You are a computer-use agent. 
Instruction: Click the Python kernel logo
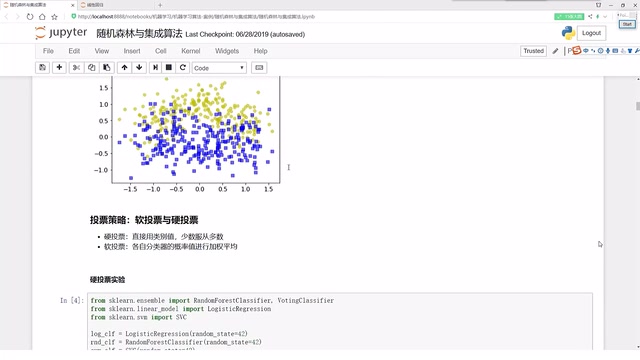568,33
